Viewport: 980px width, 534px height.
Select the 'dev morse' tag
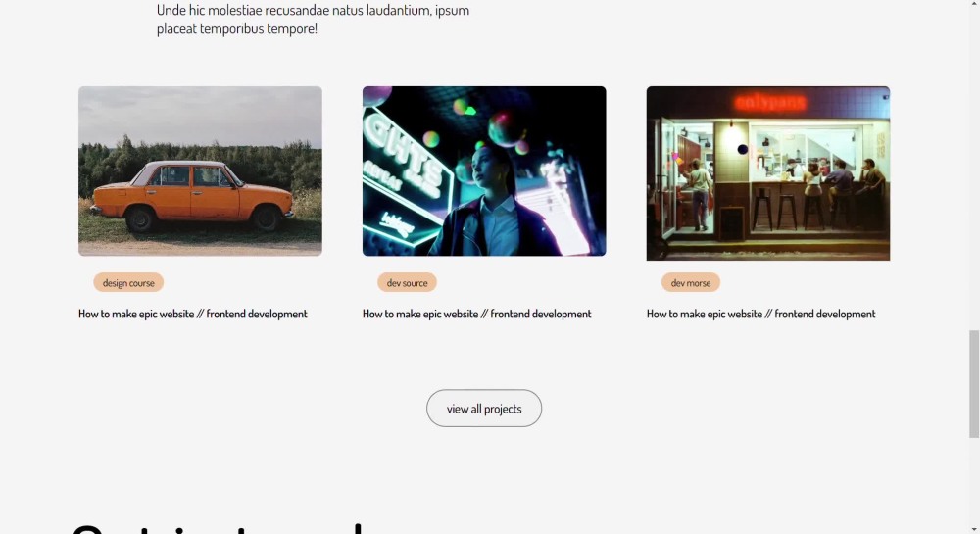(x=691, y=283)
